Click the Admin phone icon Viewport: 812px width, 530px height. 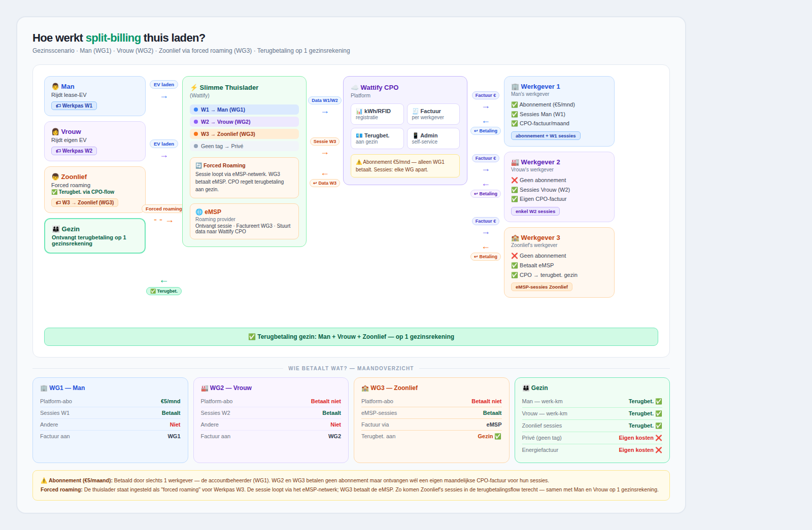pos(416,136)
